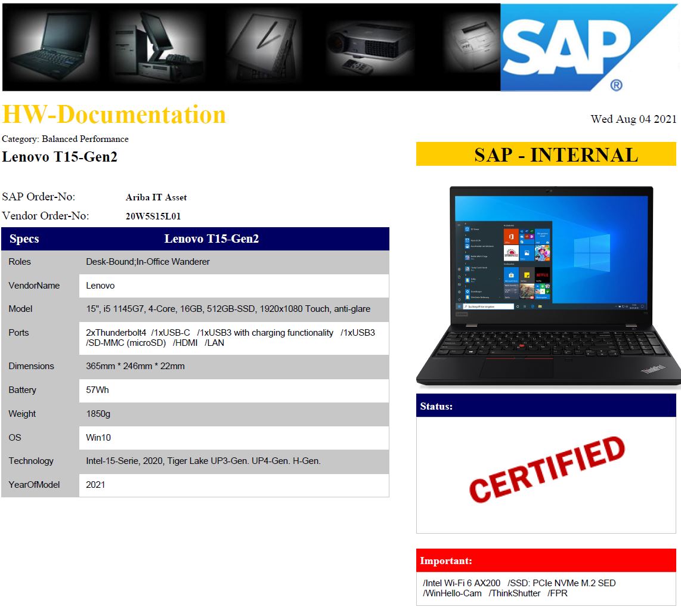Image resolution: width=681 pixels, height=616 pixels.
Task: Click the OS row label
Action: pyautogui.click(x=15, y=438)
